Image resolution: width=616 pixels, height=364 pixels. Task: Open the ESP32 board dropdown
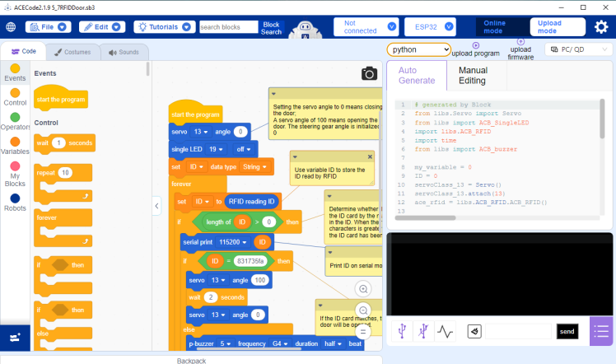click(x=430, y=26)
